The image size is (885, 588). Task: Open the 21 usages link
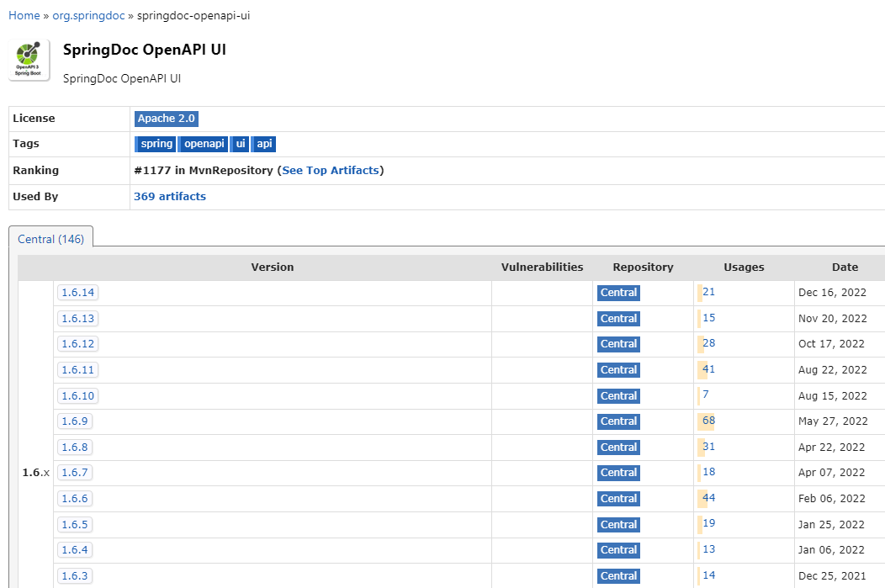[709, 292]
